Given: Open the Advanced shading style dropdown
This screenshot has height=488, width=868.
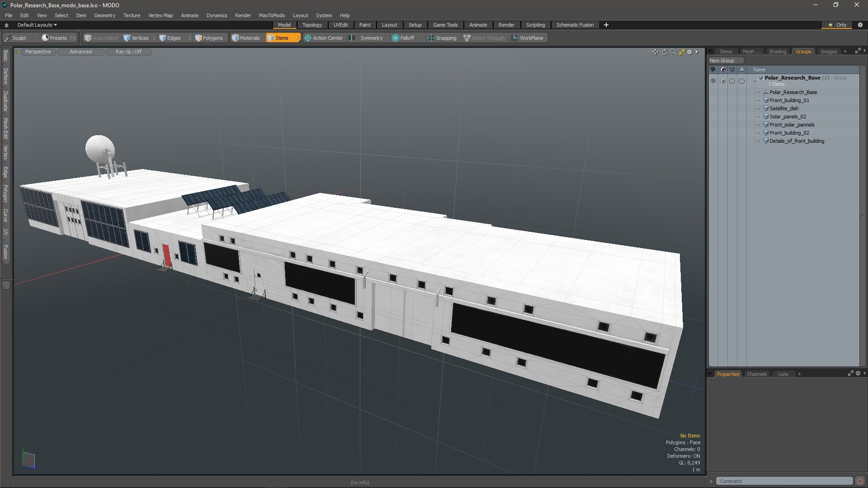Looking at the screenshot, I should coord(80,52).
